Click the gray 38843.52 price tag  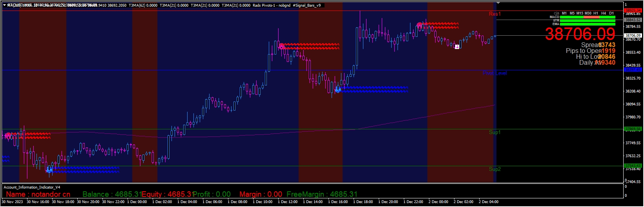coord(633,20)
